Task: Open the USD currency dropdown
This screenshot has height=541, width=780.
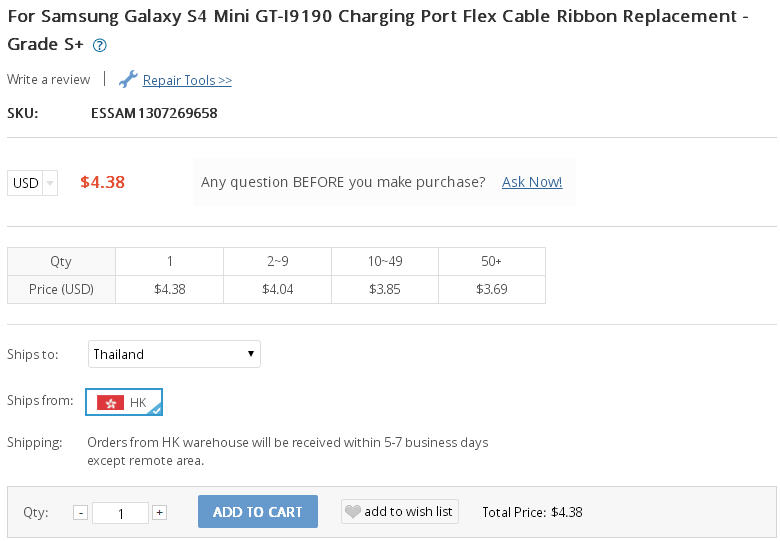Action: 26,182
